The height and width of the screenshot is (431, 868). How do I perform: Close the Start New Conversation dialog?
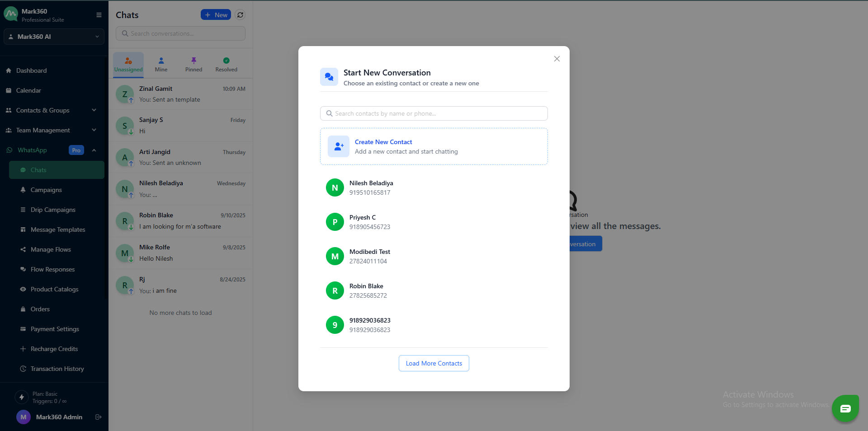(557, 59)
